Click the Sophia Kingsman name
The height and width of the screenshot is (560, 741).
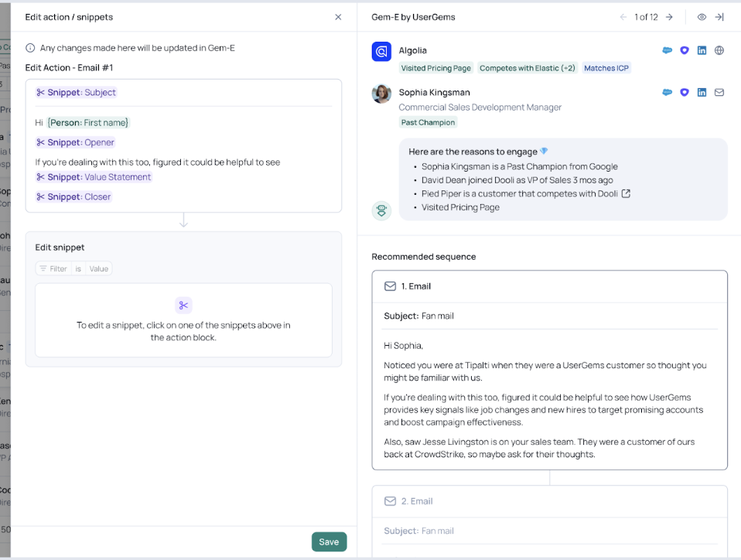tap(434, 92)
